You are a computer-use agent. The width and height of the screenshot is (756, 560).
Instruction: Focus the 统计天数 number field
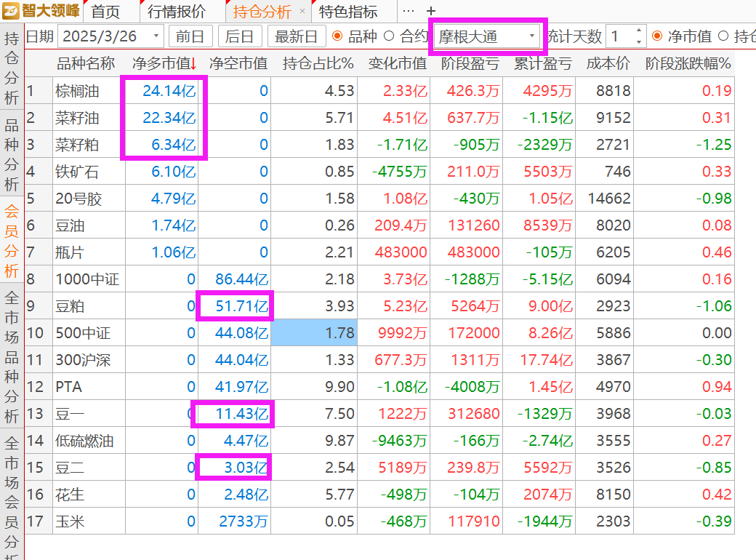point(620,36)
